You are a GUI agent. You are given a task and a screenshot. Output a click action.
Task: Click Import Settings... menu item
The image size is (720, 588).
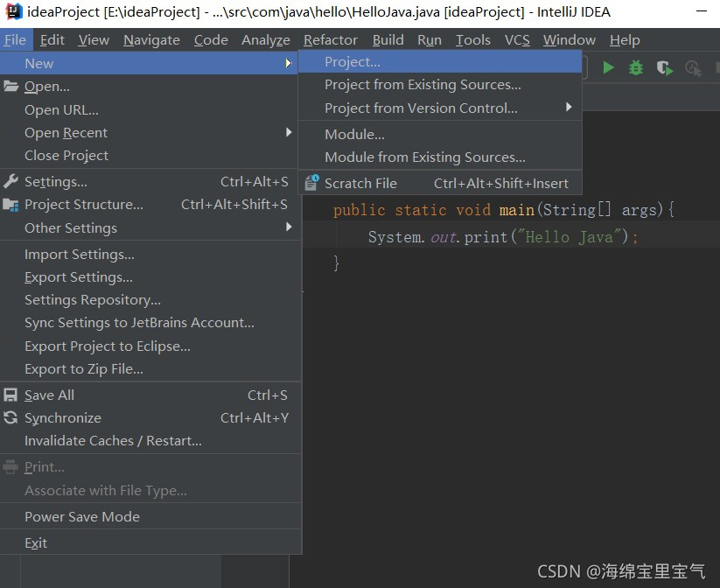150,254
